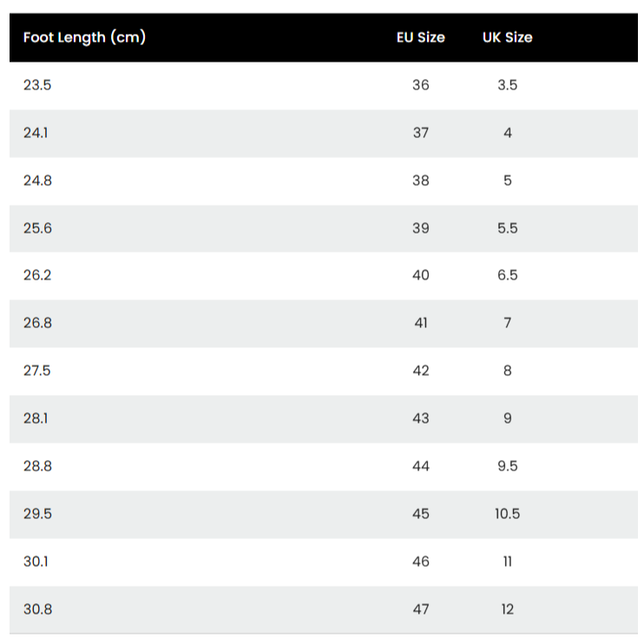Click EU size 47 cell
Image resolution: width=644 pixels, height=644 pixels.
[421, 609]
